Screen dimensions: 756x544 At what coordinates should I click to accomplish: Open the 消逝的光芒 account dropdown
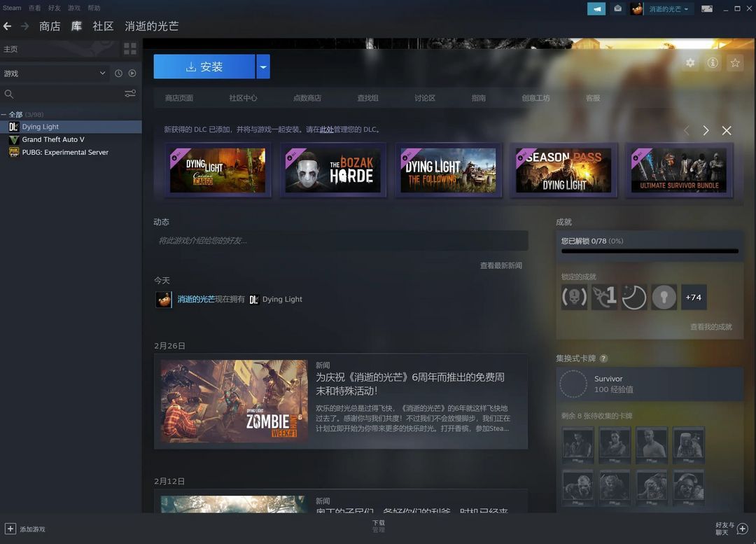coord(668,8)
